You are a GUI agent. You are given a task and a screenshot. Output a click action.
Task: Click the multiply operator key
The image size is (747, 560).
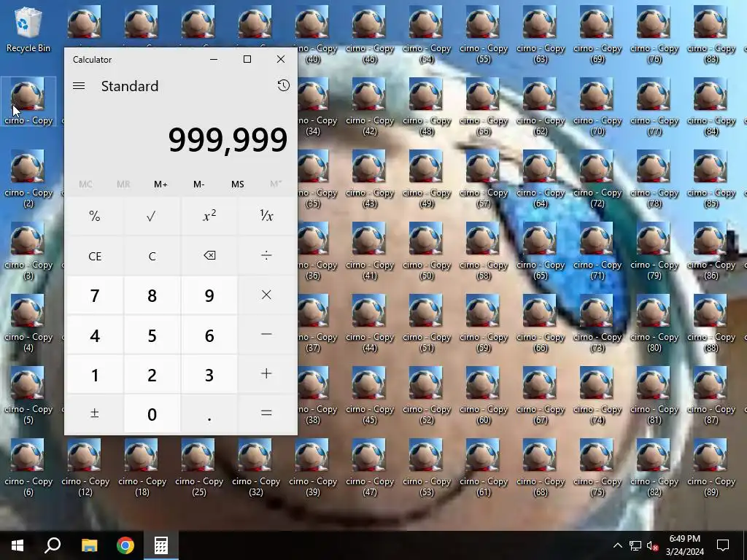266,295
